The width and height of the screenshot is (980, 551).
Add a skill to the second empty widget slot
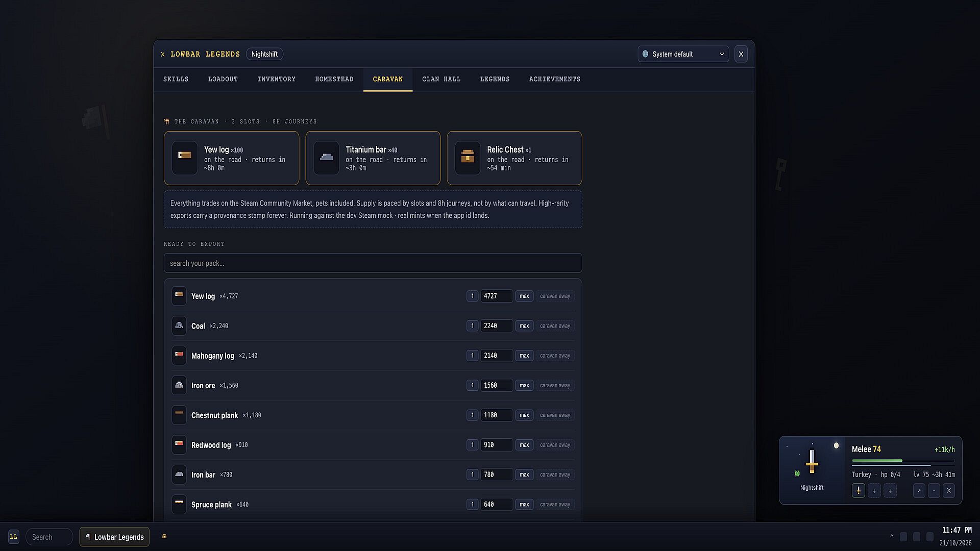(x=890, y=491)
